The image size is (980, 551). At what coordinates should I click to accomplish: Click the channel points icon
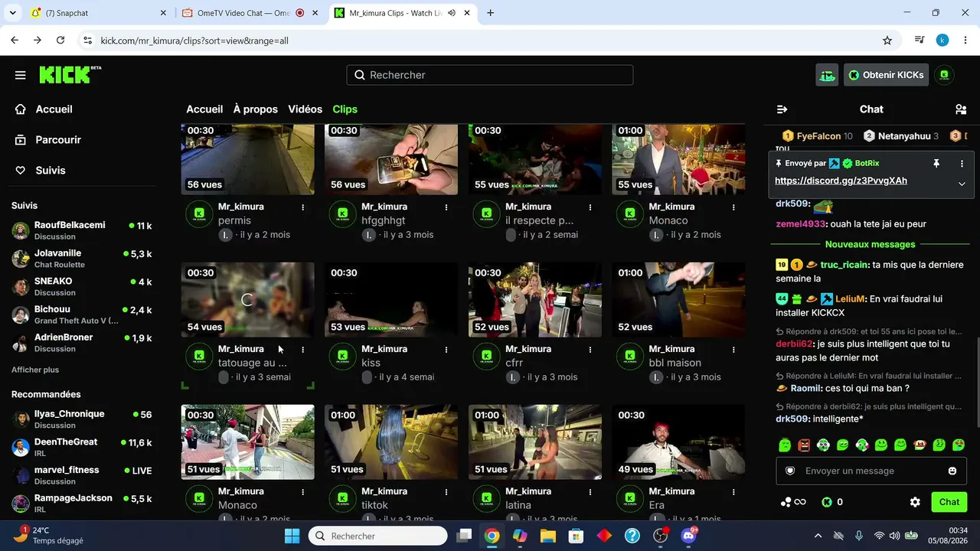[x=792, y=502]
